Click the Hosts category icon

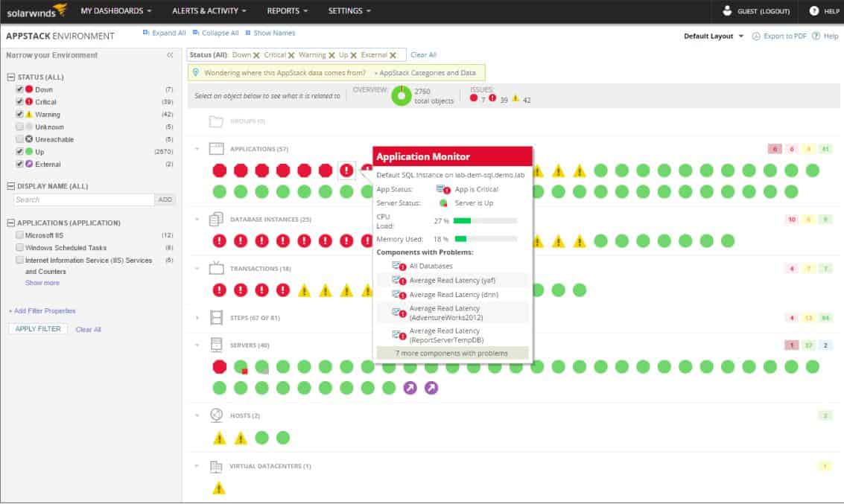coord(216,415)
